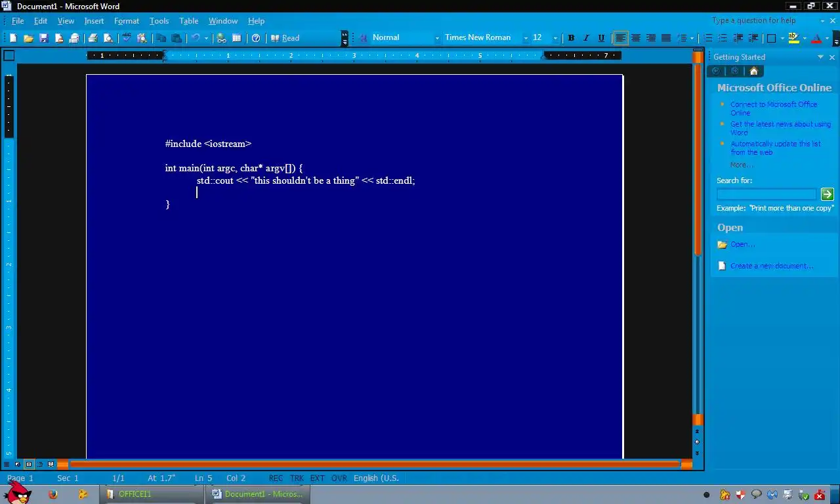The width and height of the screenshot is (840, 504).
Task: Set Justify paragraph alignment
Action: coord(665,38)
